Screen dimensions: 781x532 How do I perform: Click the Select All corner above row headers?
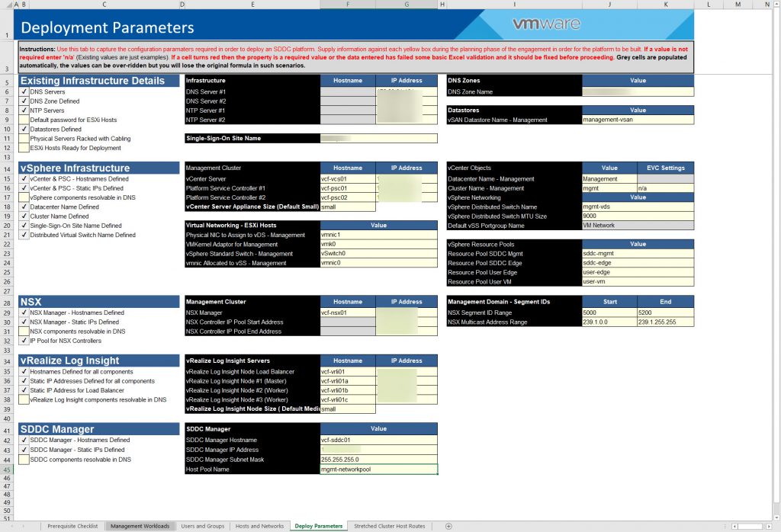[x=7, y=6]
